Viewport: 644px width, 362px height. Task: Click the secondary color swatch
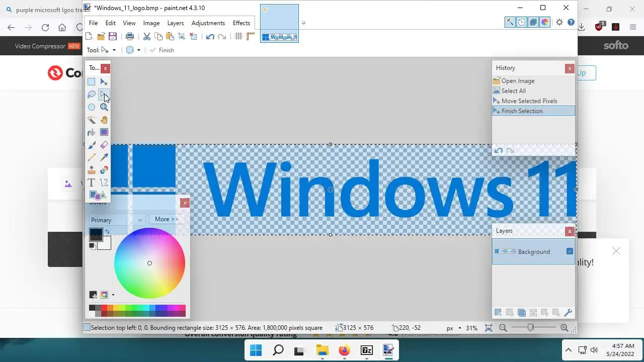click(105, 243)
